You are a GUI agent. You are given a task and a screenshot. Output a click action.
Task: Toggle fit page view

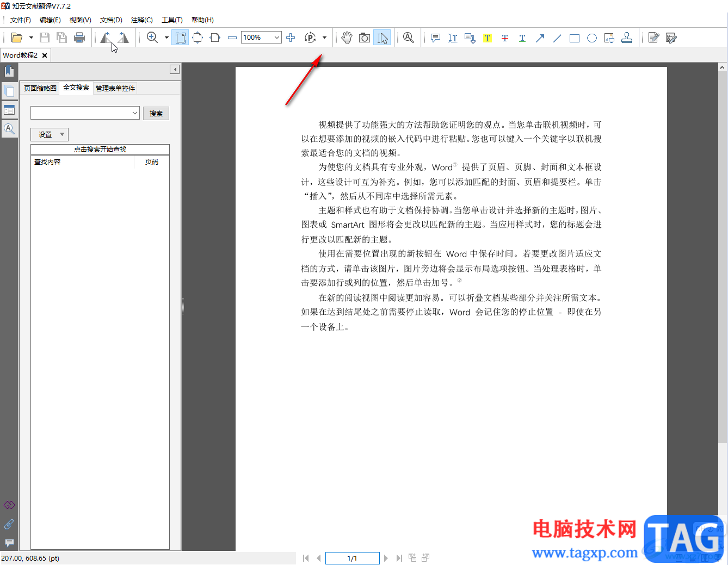coord(198,38)
